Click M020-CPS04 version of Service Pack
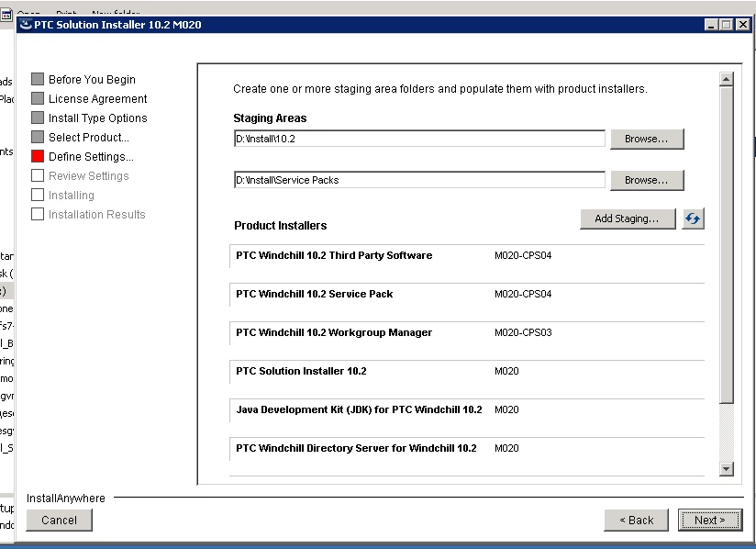756x549 pixels. pos(523,294)
